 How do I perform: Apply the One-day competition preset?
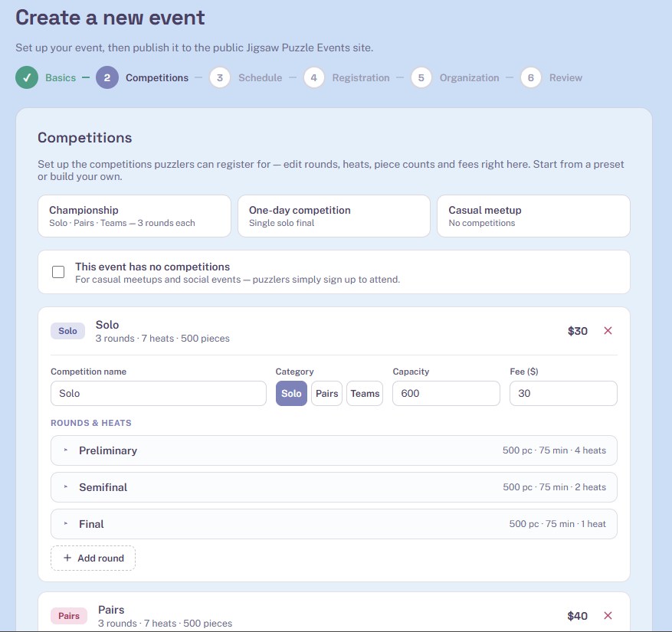[334, 216]
